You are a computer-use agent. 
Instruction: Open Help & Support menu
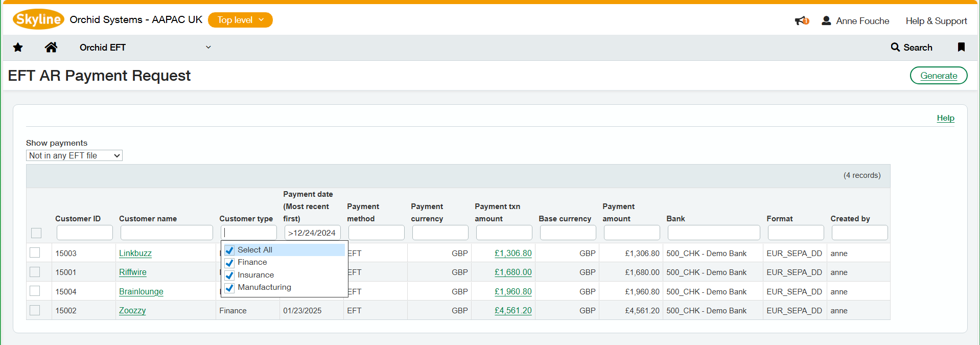click(x=936, y=21)
